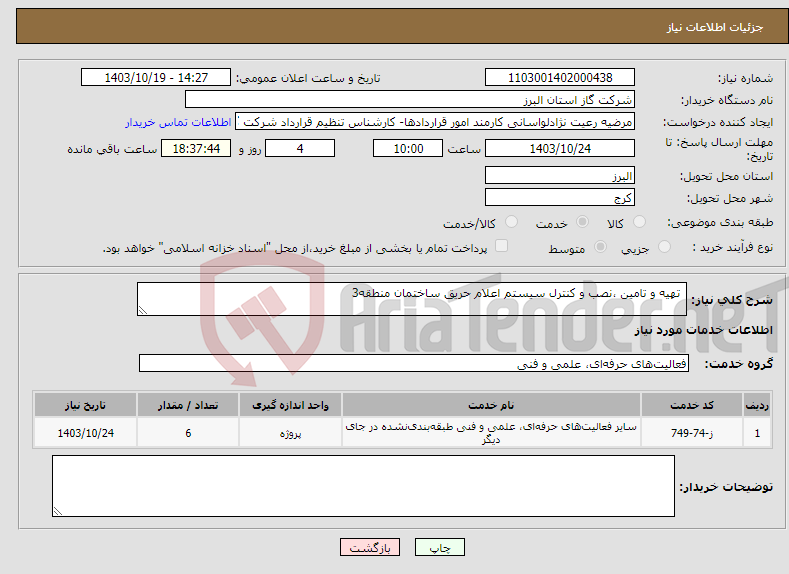Select the کالا/خدمت radio button

pos(511,222)
